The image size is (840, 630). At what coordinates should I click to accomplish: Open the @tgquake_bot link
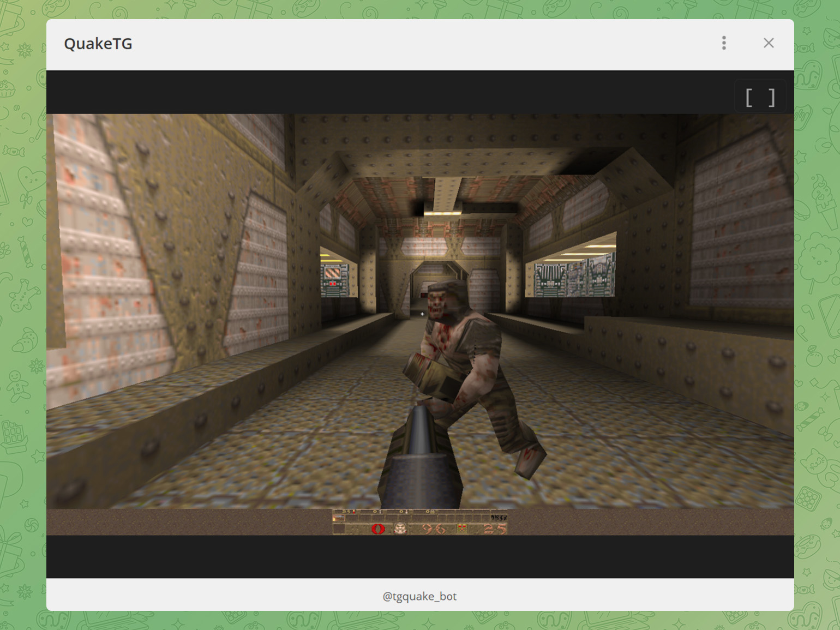pos(419,596)
